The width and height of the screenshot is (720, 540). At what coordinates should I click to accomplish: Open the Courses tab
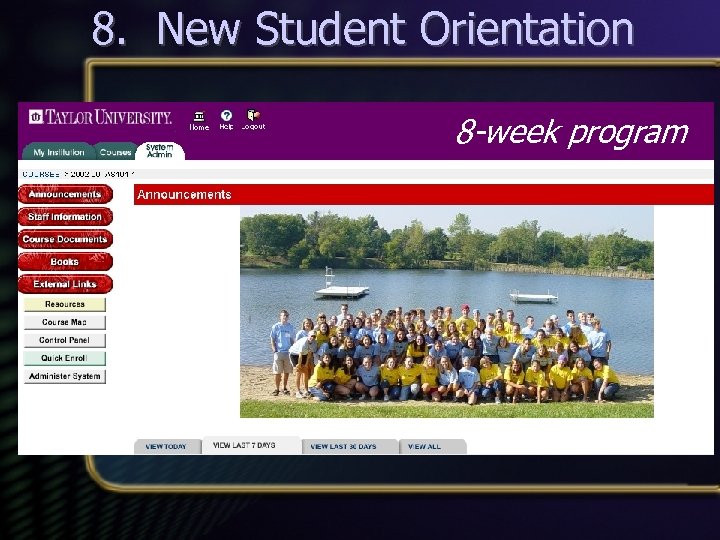click(x=115, y=152)
